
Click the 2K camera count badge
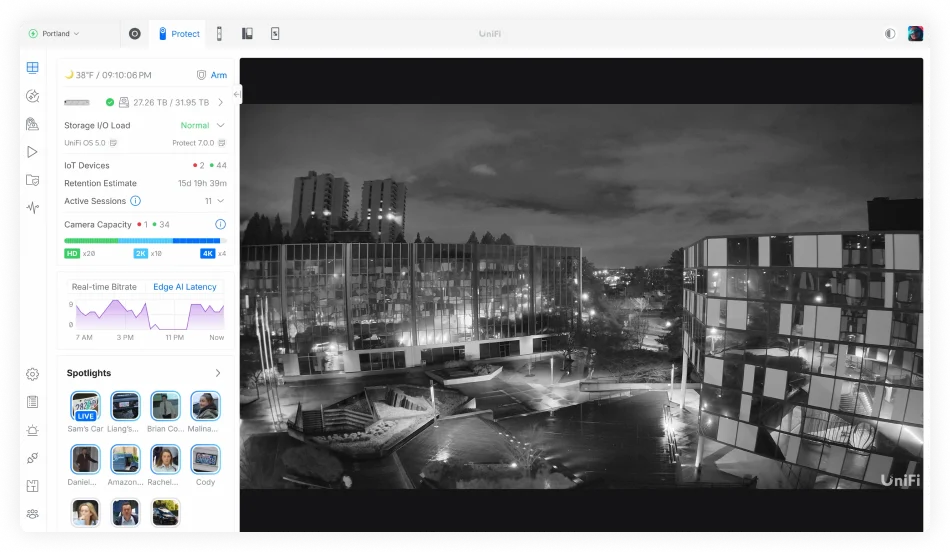click(x=141, y=254)
